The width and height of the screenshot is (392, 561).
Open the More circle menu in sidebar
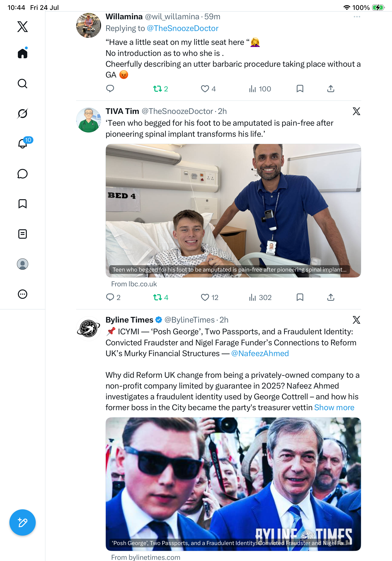[23, 294]
